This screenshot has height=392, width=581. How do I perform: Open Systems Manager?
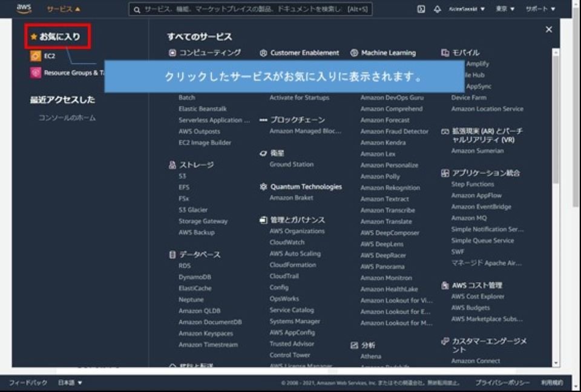[295, 321]
